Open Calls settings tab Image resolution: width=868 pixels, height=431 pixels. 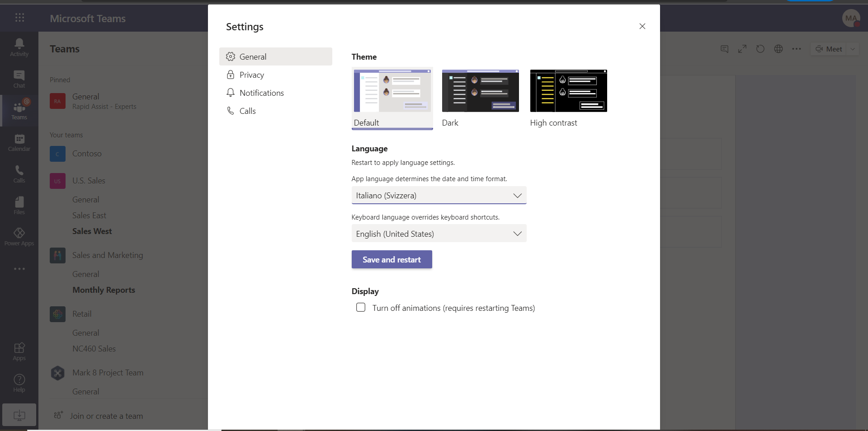[x=276, y=111]
